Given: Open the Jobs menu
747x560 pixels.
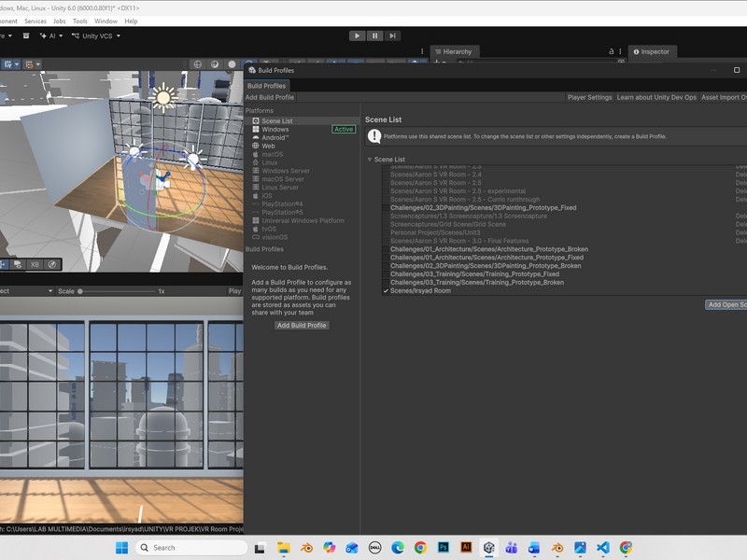Looking at the screenshot, I should [60, 21].
